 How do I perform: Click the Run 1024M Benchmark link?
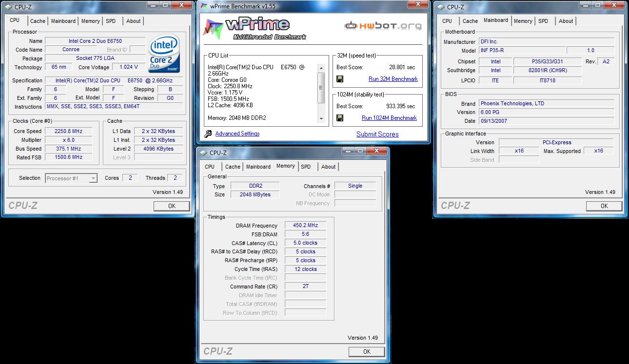389,118
